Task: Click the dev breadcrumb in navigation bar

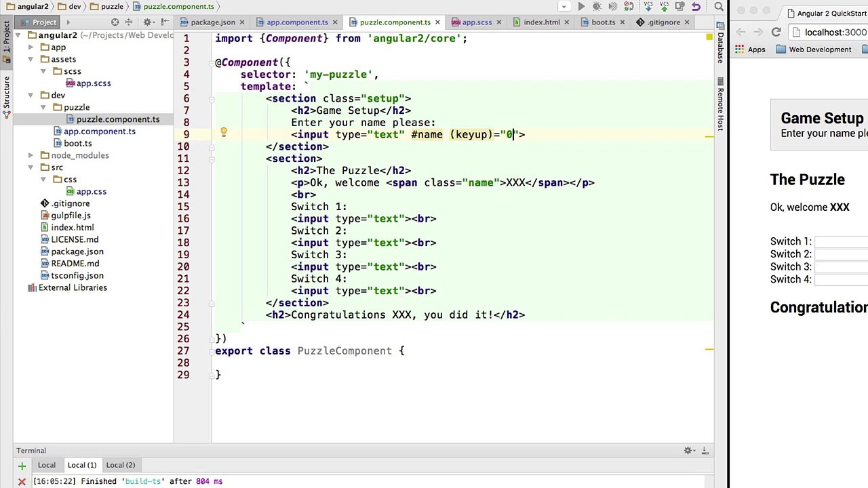Action: point(70,7)
